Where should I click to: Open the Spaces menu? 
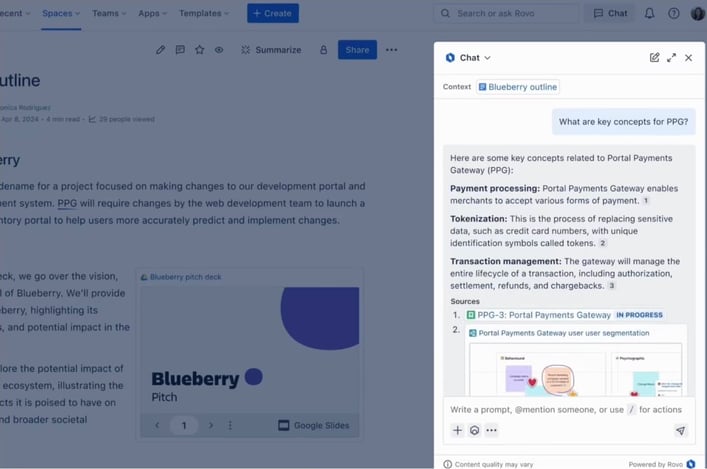pos(61,14)
